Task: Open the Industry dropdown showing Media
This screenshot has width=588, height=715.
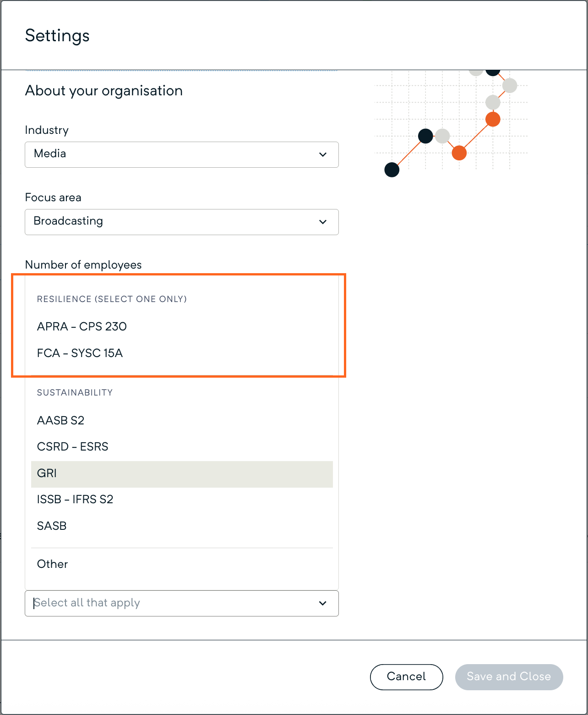Action: [x=174, y=154]
